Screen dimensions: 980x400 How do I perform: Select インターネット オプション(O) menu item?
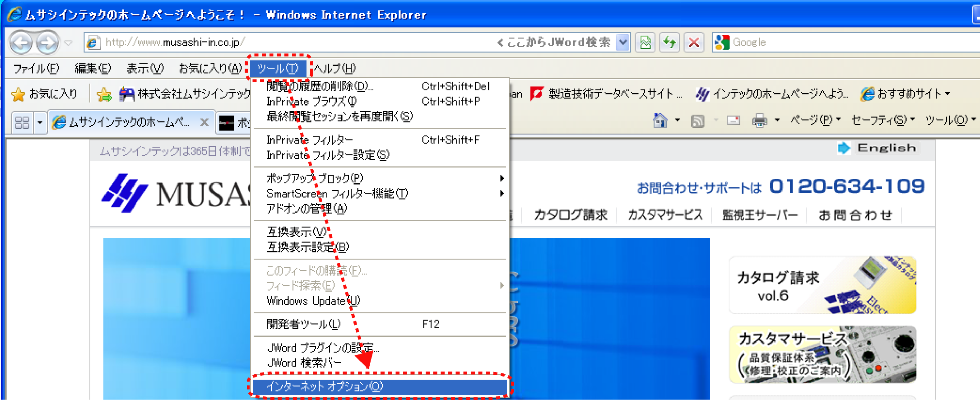point(380,386)
